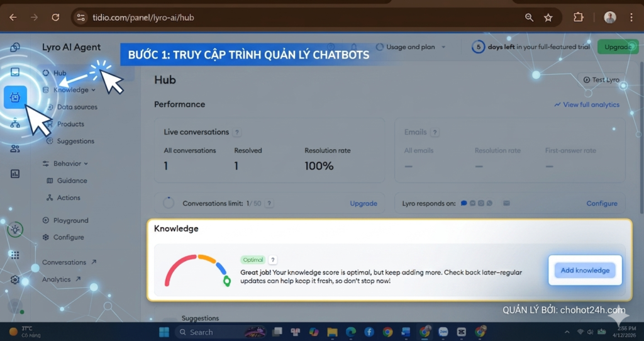
Task: Show hidden system tray icons chevron
Action: point(567,332)
